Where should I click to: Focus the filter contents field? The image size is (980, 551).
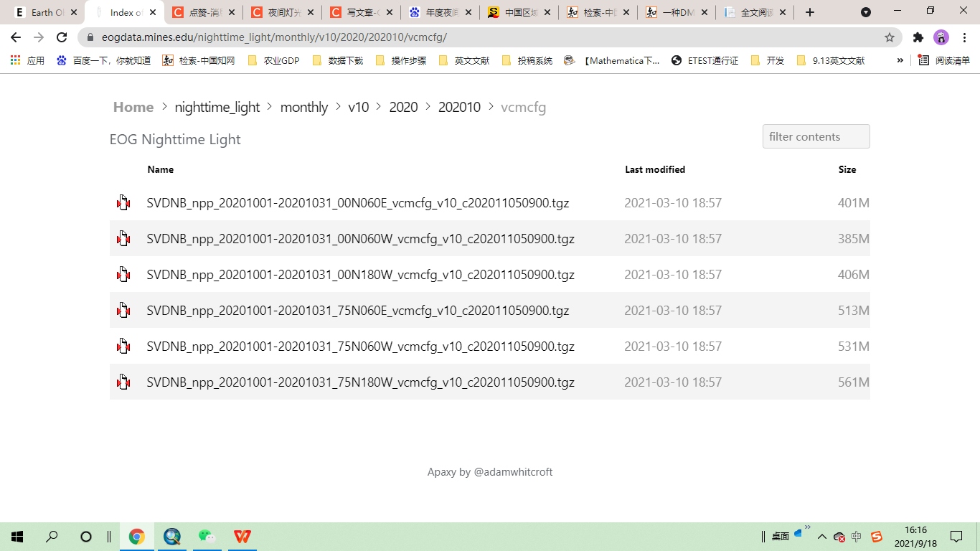[816, 136]
